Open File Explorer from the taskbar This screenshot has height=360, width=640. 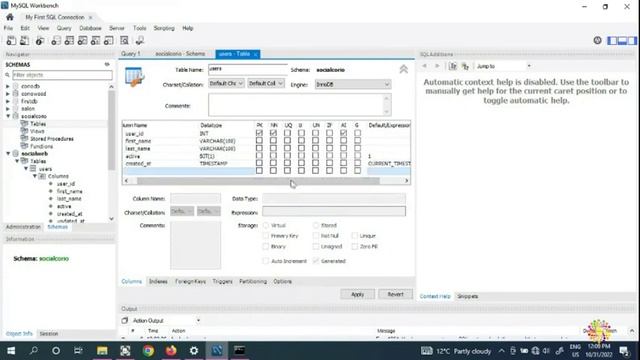pyautogui.click(x=102, y=350)
